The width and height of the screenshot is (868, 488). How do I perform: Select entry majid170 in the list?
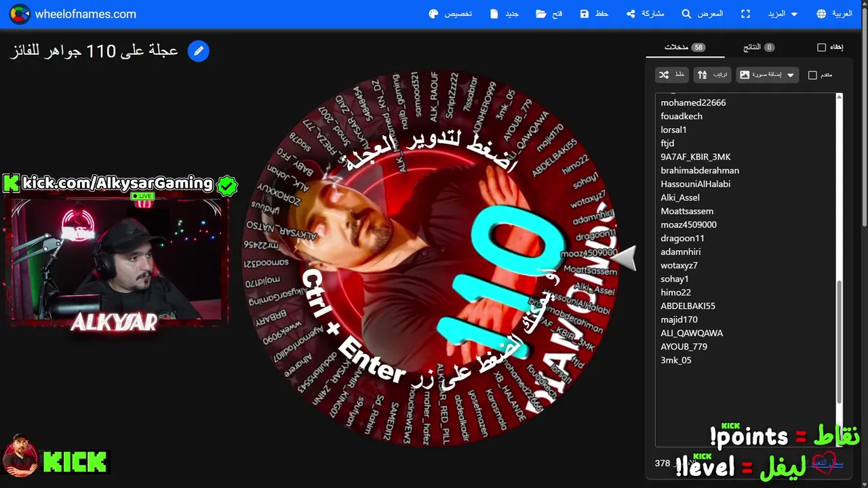coord(679,319)
